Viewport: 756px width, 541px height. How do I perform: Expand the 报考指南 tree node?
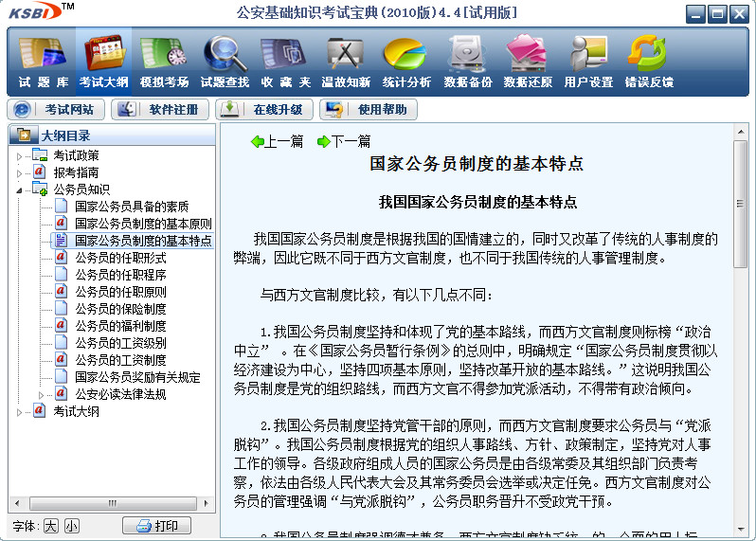tap(20, 172)
